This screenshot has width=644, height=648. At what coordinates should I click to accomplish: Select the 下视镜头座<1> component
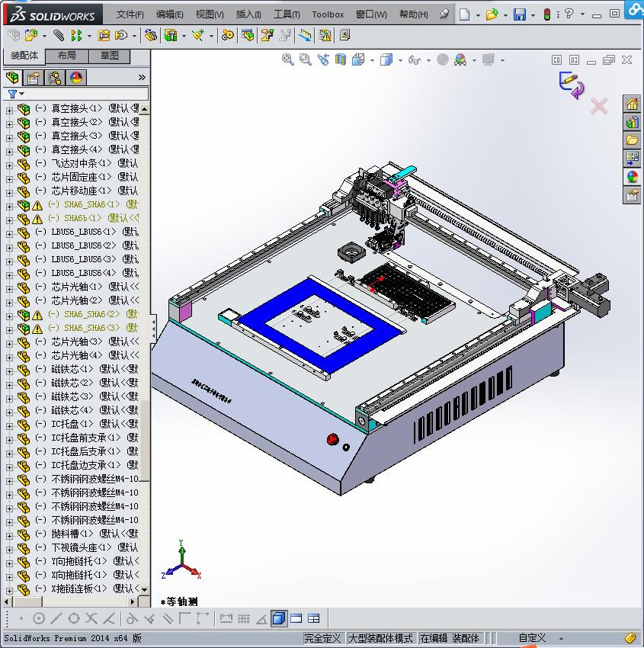pyautogui.click(x=82, y=547)
